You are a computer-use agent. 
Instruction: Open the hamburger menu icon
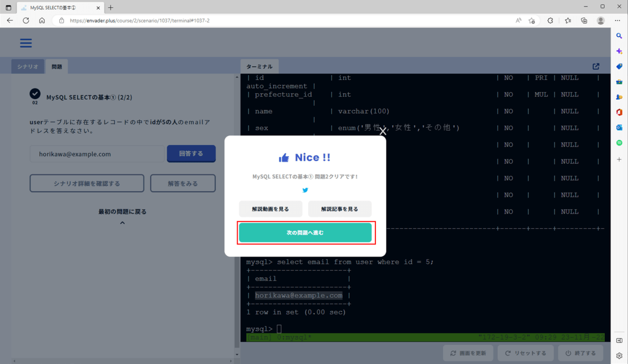tap(26, 43)
